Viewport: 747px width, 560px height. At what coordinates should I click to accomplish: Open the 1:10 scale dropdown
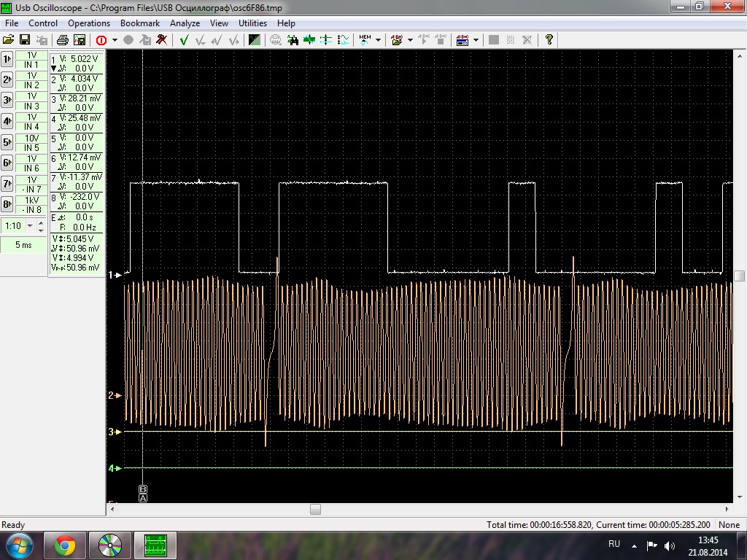point(30,226)
